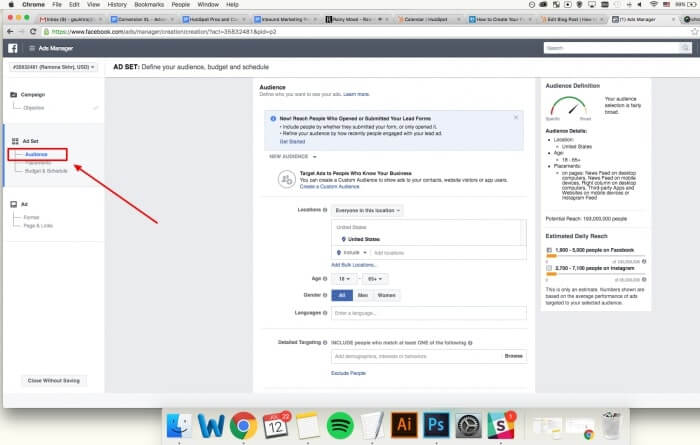Click the Chrome back arrow

10,32
